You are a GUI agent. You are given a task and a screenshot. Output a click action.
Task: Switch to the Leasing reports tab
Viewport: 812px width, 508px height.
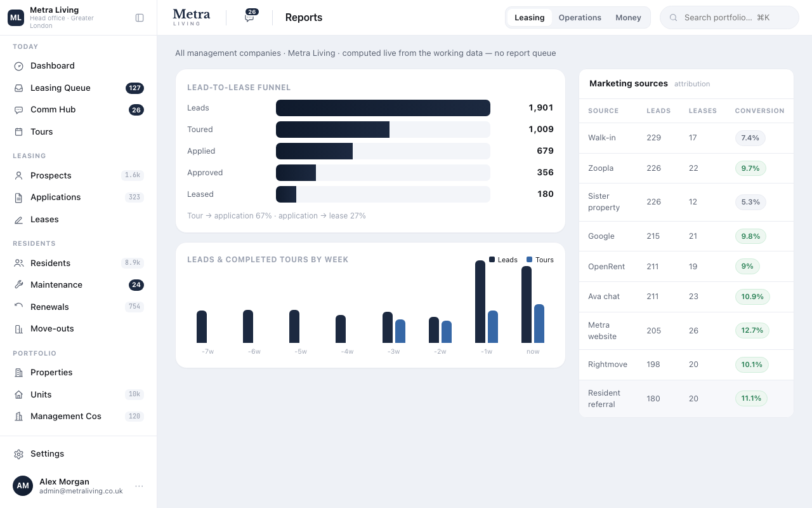[x=530, y=18]
